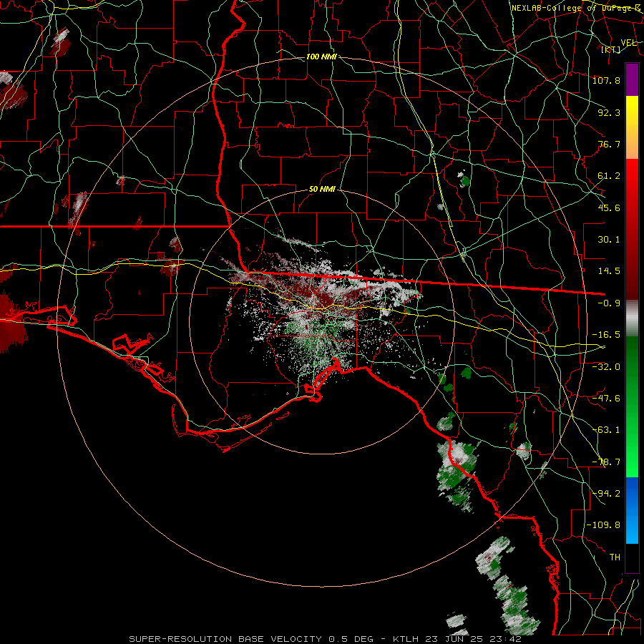The image size is (644, 644).
Task: Select the -94.2 value on velocity scale
Action: point(606,493)
